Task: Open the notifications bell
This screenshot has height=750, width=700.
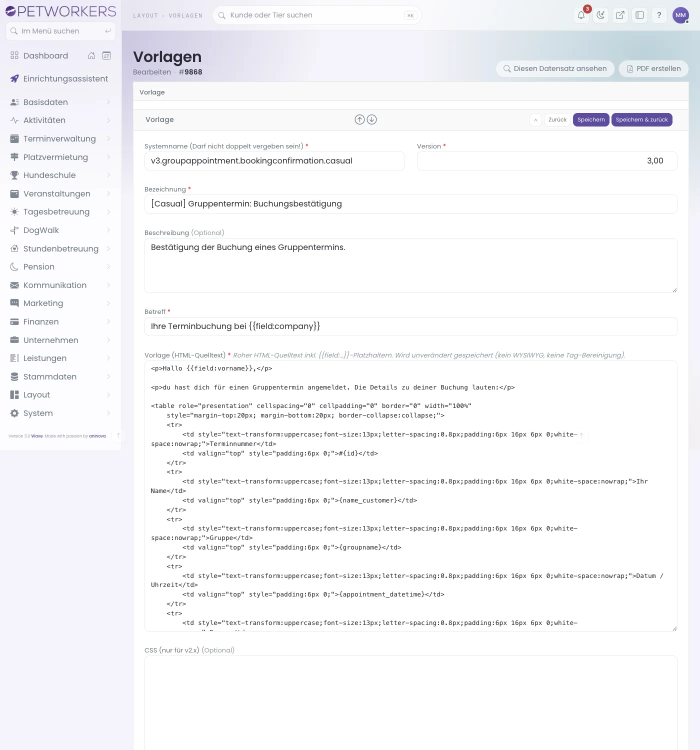Action: click(x=581, y=15)
